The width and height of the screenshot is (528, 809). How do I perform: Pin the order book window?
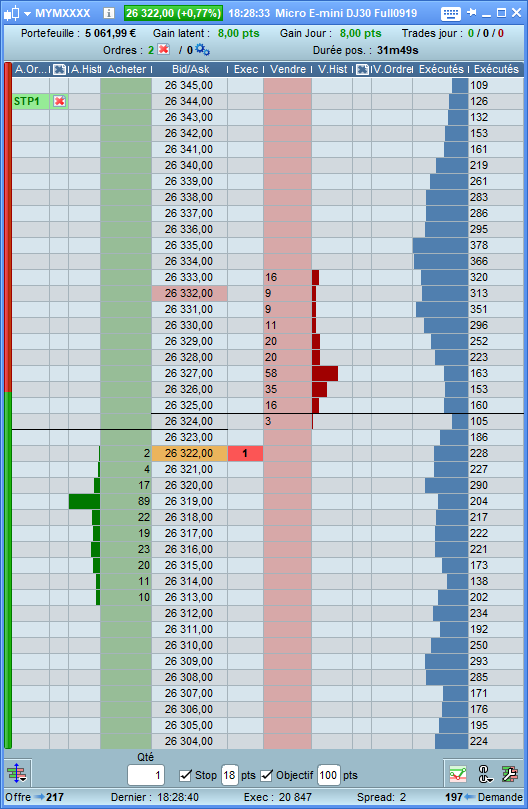471,13
